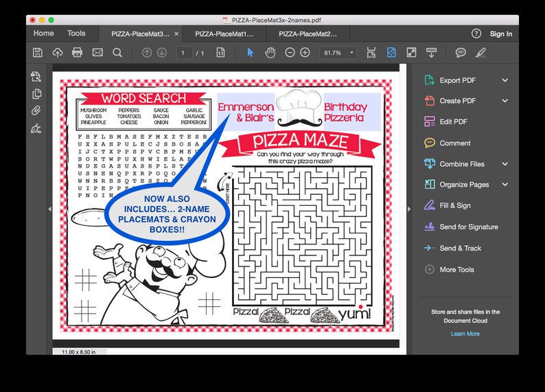Switch to the Home tab
545x392 pixels.
coord(43,34)
